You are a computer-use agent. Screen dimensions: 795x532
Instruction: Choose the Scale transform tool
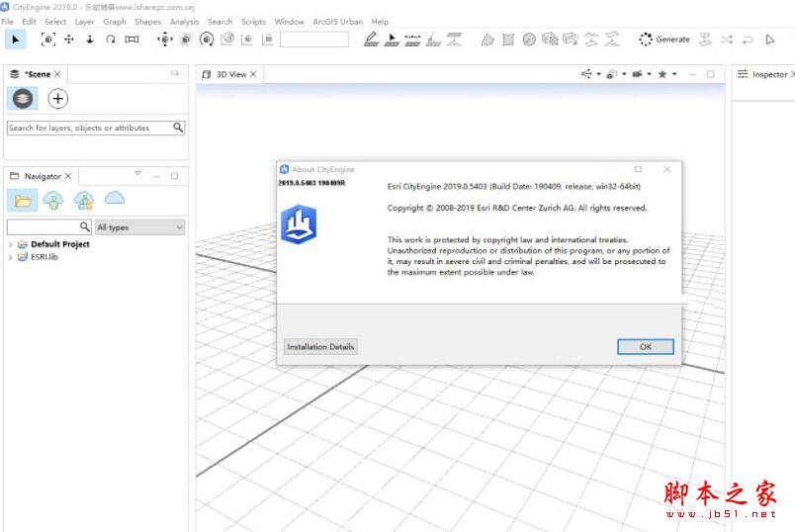[x=186, y=40]
